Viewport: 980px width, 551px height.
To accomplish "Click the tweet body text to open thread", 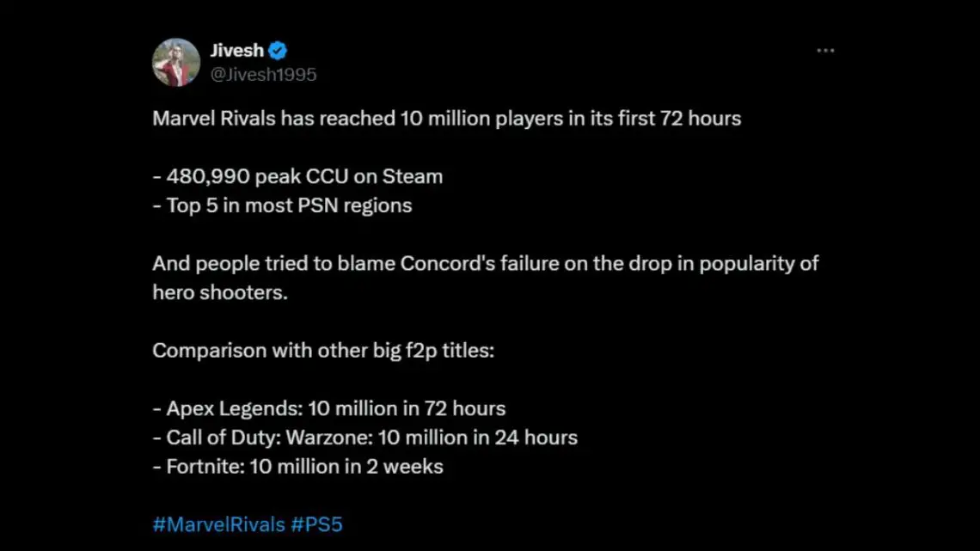I will 445,118.
